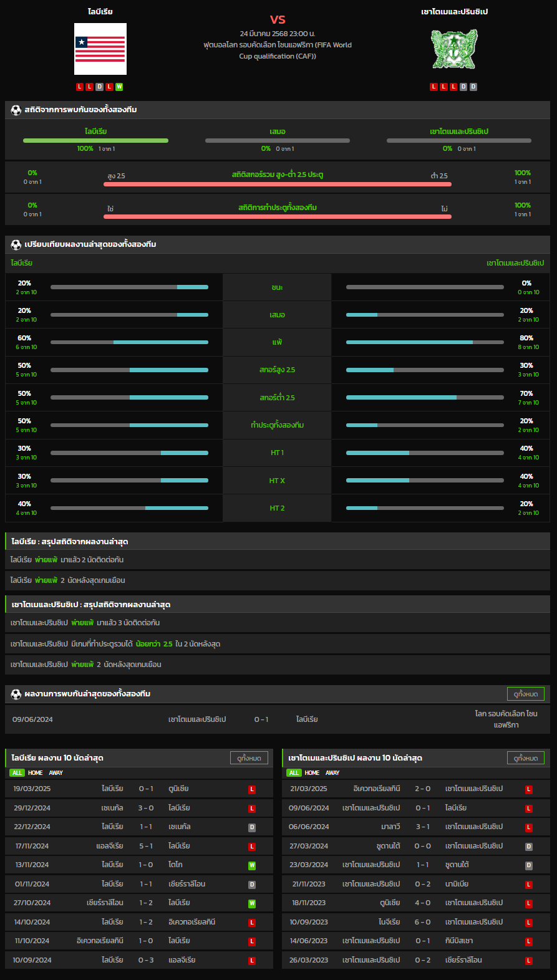This screenshot has height=980, width=557.
Task: Click the soccer ball icon beside recent form comparison header
Action: click(16, 244)
